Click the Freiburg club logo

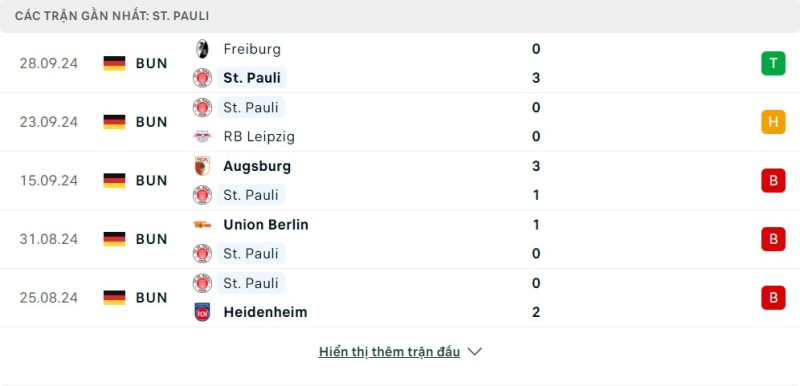(203, 49)
